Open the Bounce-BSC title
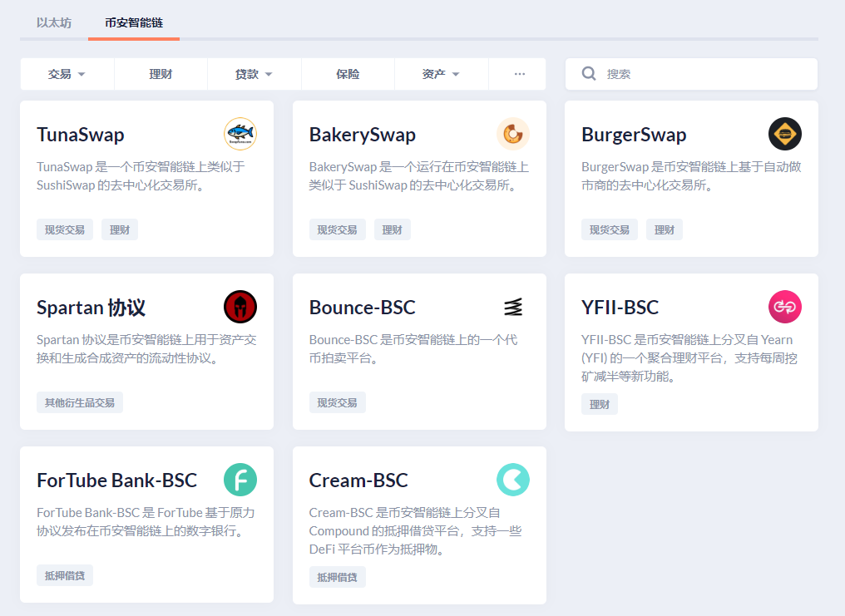 point(362,308)
